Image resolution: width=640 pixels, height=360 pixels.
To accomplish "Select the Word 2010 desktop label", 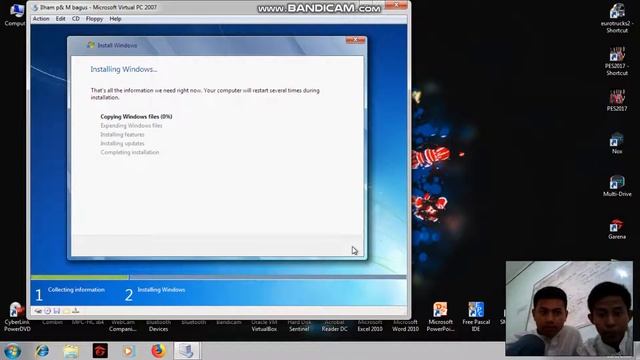I will tap(405, 325).
